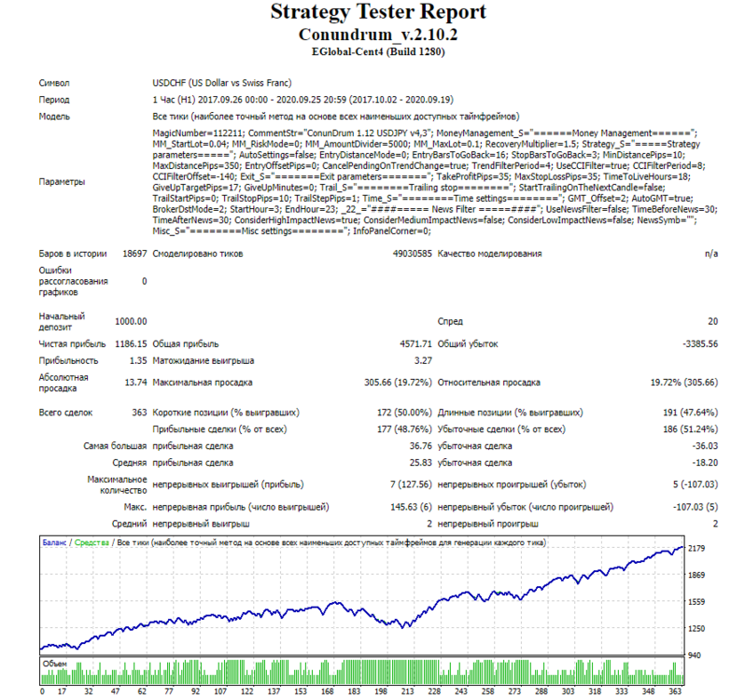Click the largest loss trade value -36.03
The width and height of the screenshot is (745, 700).
click(705, 446)
